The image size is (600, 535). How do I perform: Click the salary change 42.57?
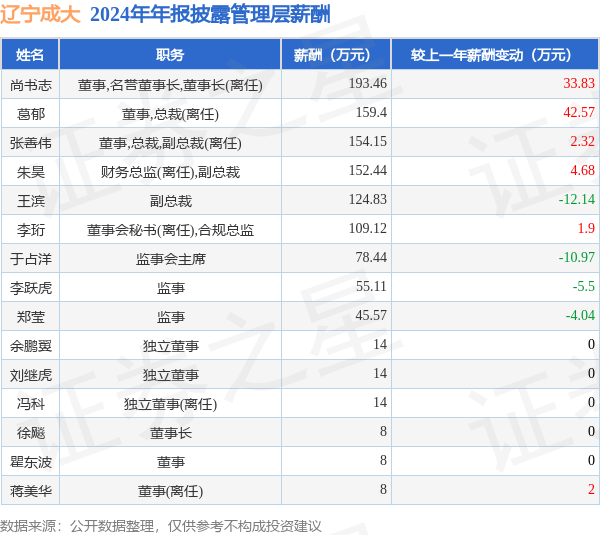(579, 113)
